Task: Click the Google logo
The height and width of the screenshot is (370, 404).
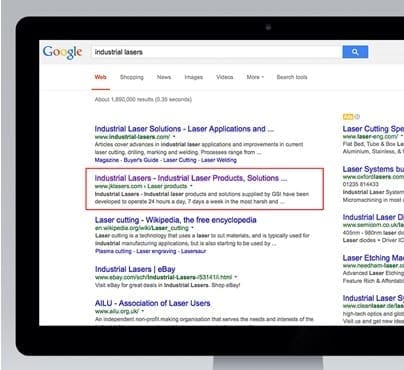Action: pos(62,52)
